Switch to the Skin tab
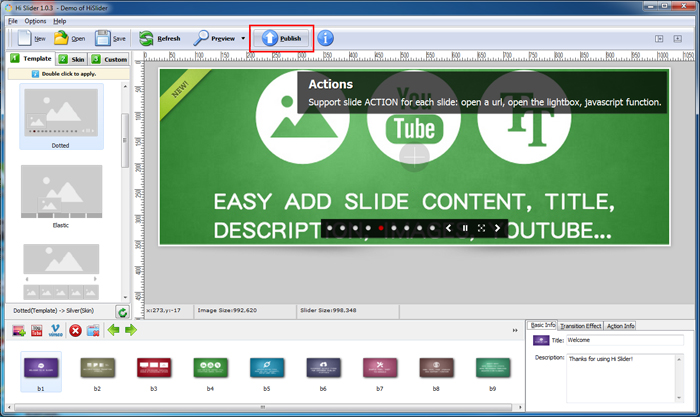Image resolution: width=700 pixels, height=417 pixels. (x=71, y=59)
